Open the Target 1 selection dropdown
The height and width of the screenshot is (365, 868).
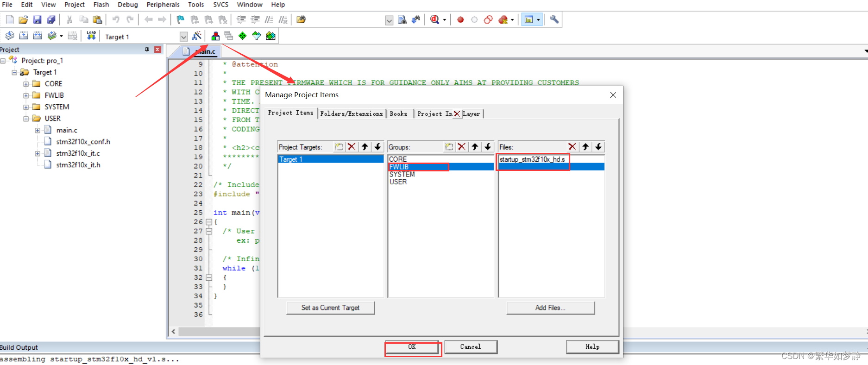(183, 37)
